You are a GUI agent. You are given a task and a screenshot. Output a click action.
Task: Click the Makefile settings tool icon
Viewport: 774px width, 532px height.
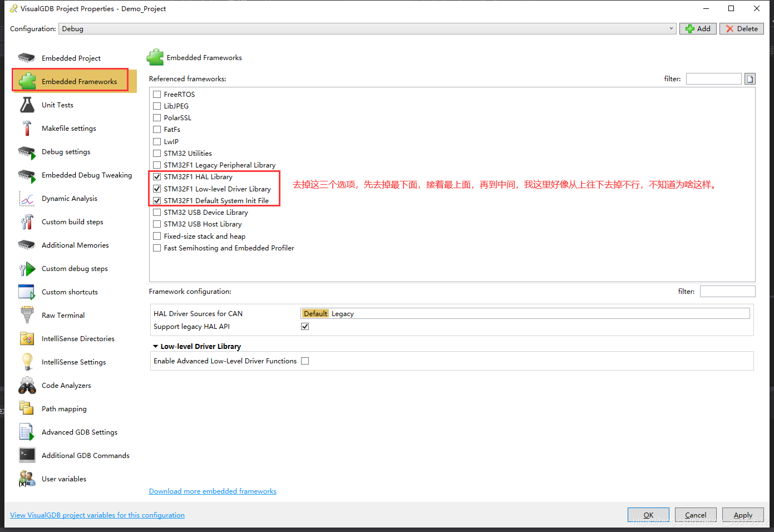(27, 128)
